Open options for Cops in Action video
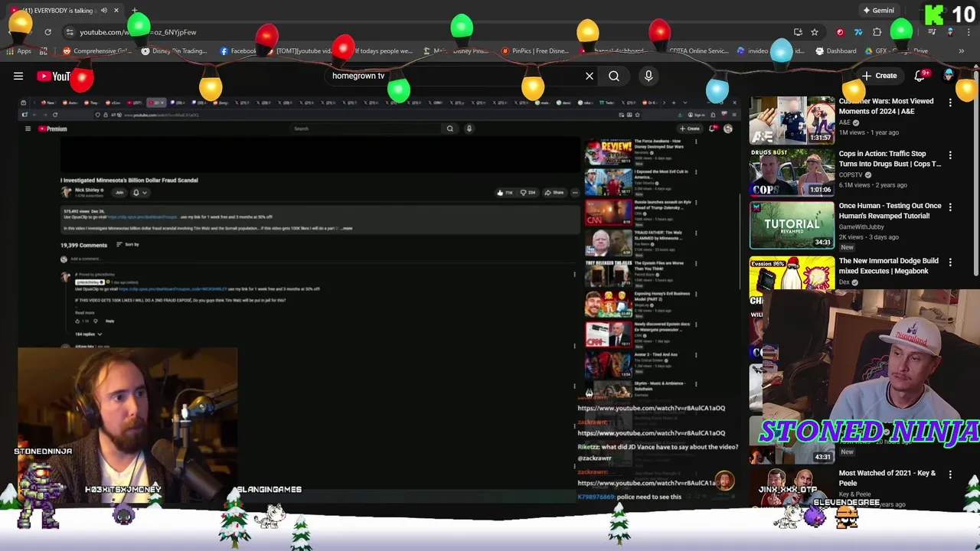 [950, 155]
